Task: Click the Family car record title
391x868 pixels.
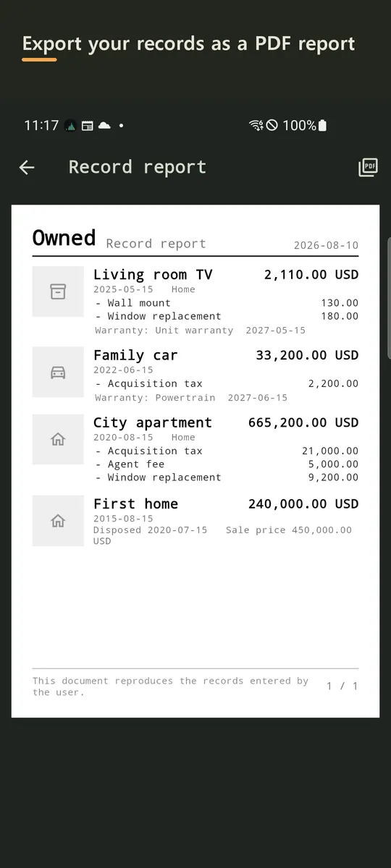Action: 135,355
